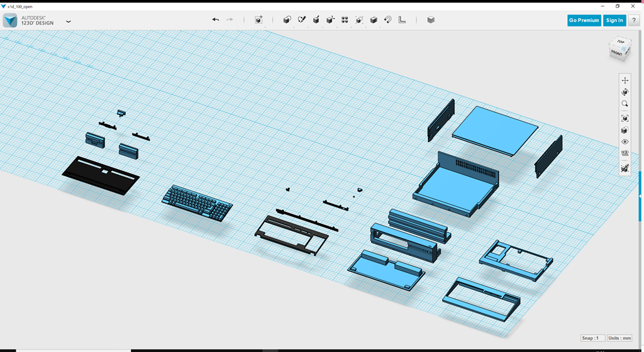Open the Measure tool
The image size is (644, 352).
402,20
